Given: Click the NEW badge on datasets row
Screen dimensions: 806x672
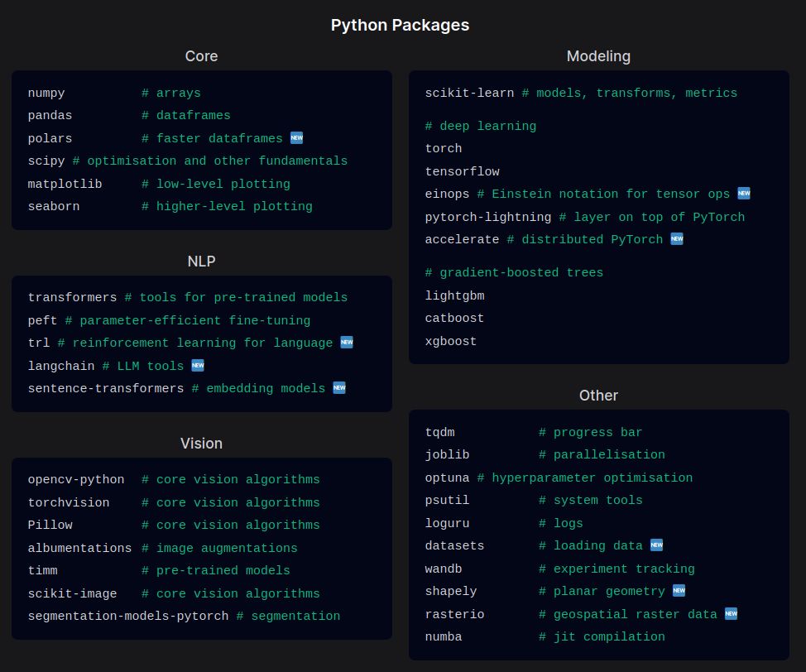Looking at the screenshot, I should coord(656,545).
